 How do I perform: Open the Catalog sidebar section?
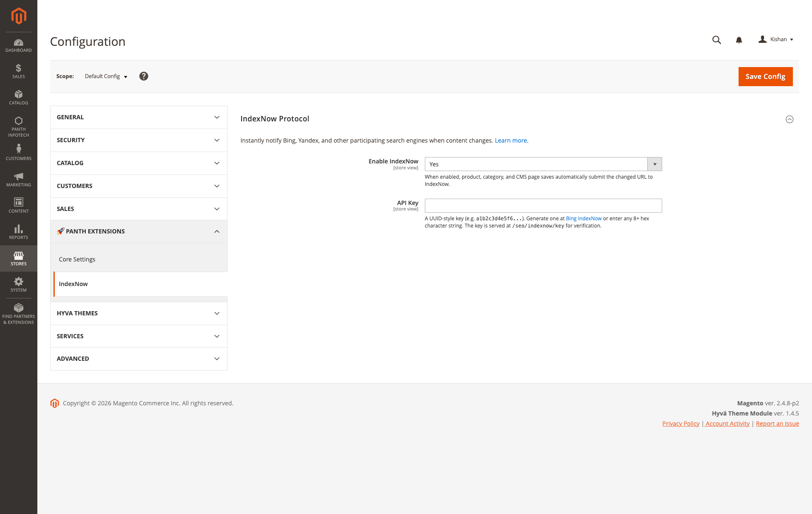click(18, 97)
